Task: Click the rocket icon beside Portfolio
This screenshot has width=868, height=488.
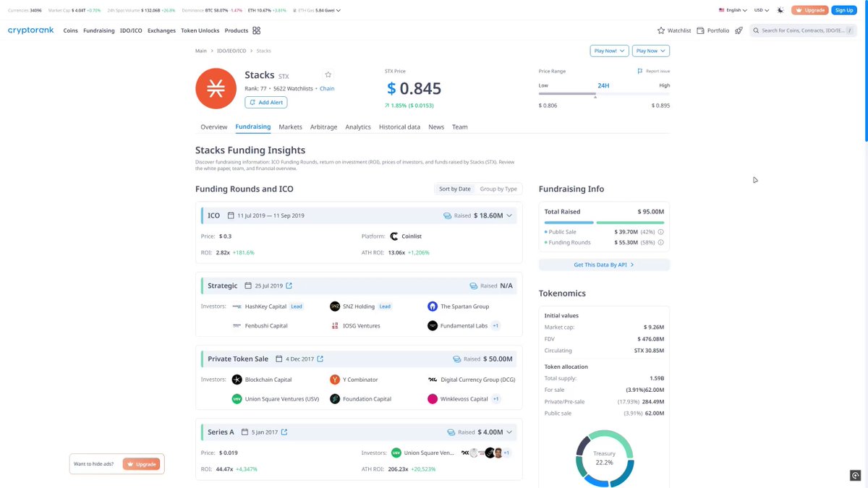Action: coord(739,30)
